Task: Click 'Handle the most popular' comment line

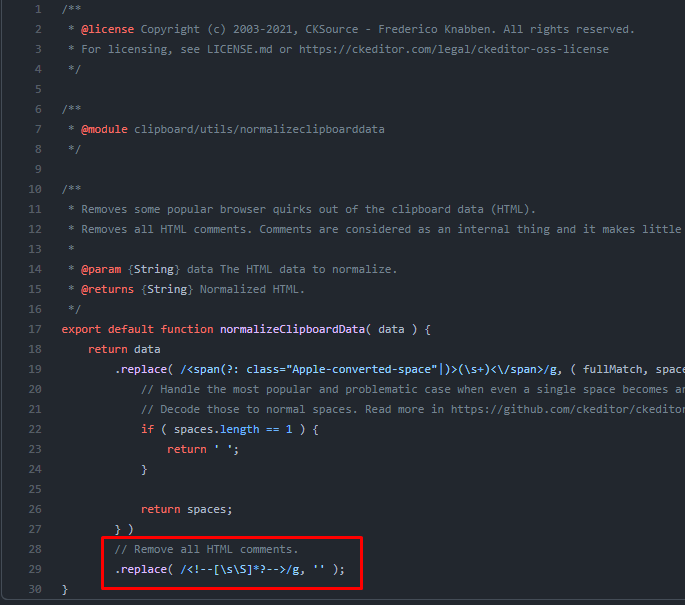Action: click(x=413, y=389)
